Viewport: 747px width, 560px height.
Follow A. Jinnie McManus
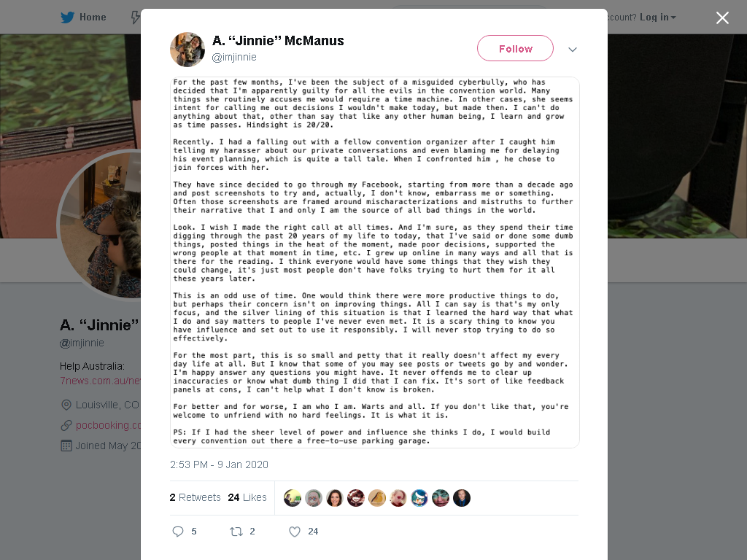pos(516,48)
